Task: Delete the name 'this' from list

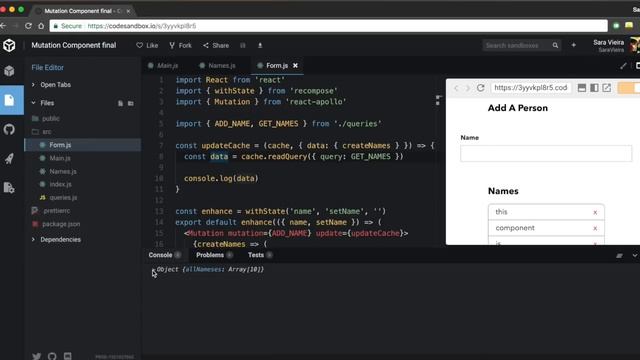Action: (x=595, y=212)
